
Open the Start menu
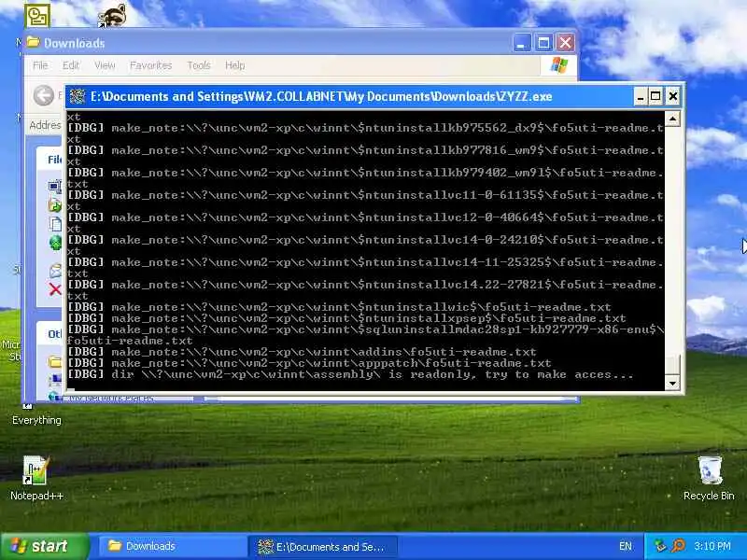point(44,546)
